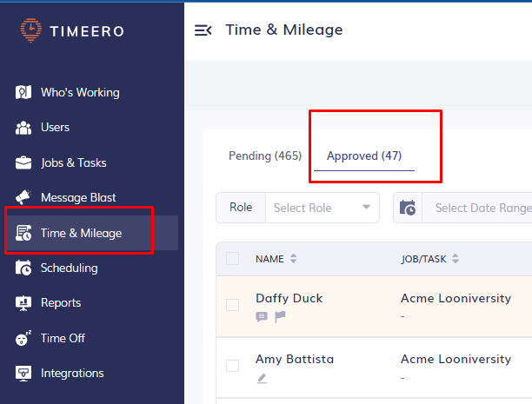Click the Daffy Duck name
The width and height of the screenshot is (532, 404).
coord(289,298)
